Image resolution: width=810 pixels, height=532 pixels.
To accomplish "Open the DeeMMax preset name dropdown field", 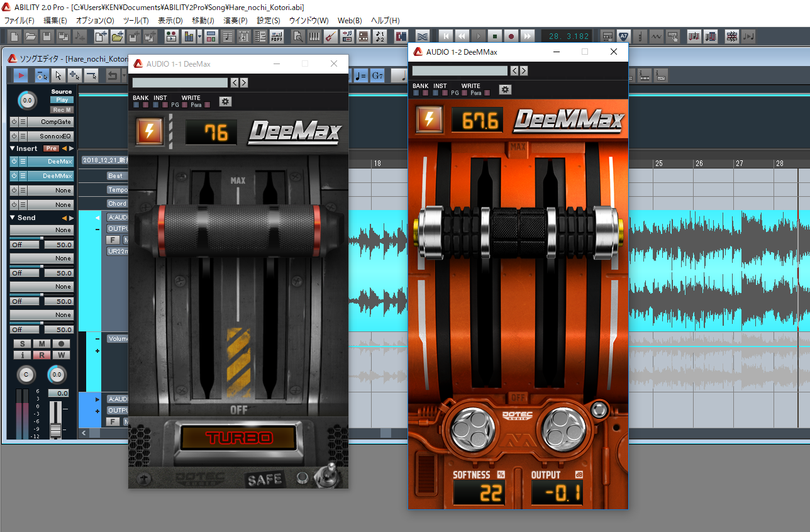I will click(x=460, y=70).
